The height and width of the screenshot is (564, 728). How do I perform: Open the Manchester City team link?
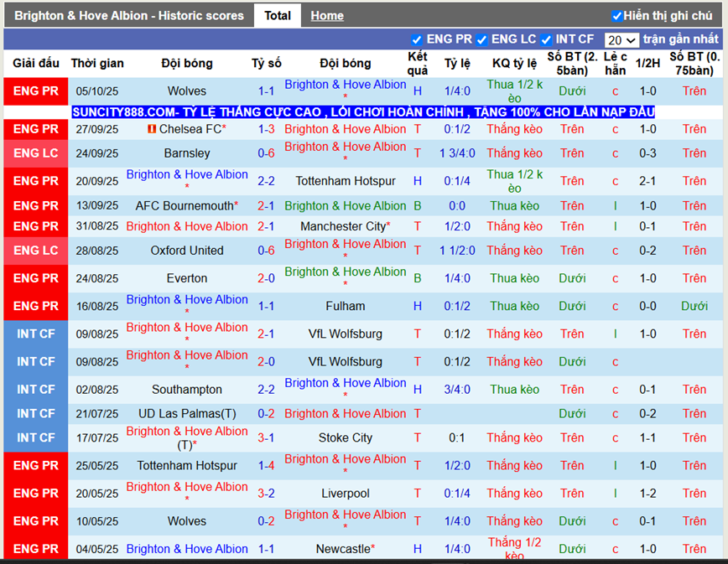coord(343,226)
